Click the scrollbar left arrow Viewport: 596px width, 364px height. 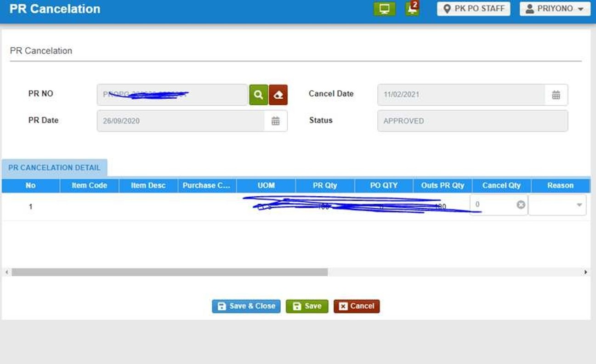(6, 272)
